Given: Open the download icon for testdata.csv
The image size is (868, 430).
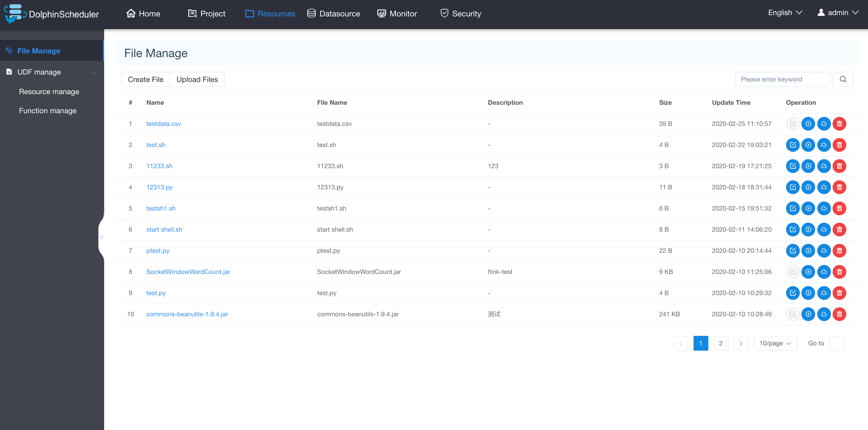Looking at the screenshot, I should [824, 124].
